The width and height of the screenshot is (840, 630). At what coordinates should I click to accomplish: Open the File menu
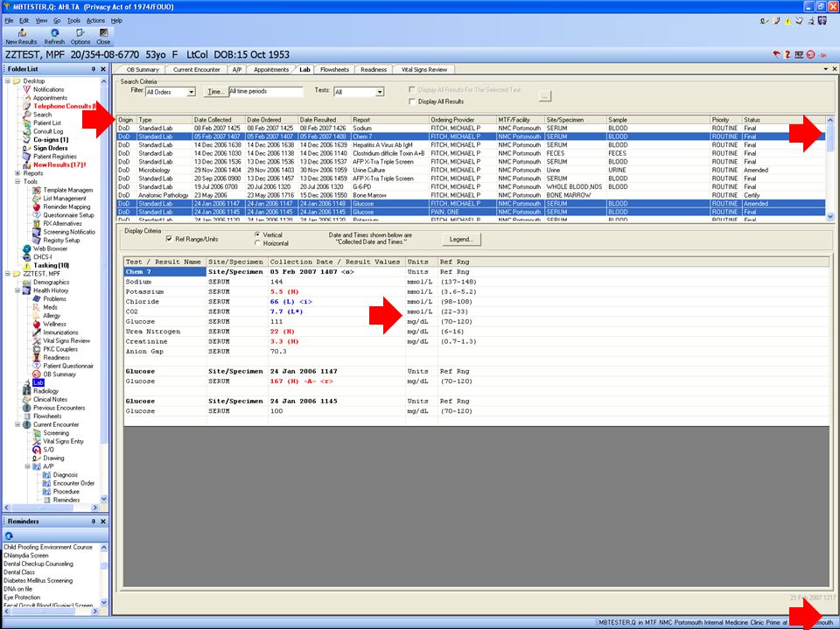[9, 21]
